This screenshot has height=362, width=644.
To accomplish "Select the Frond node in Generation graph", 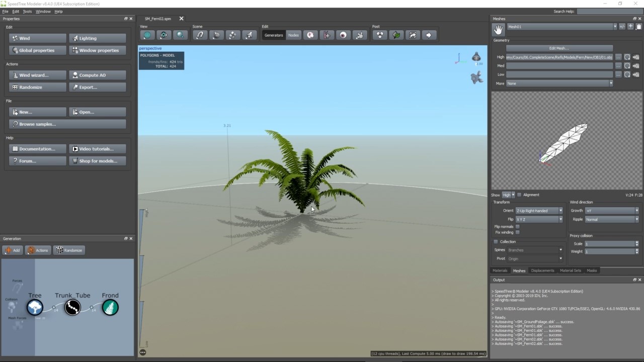I will pyautogui.click(x=110, y=307).
